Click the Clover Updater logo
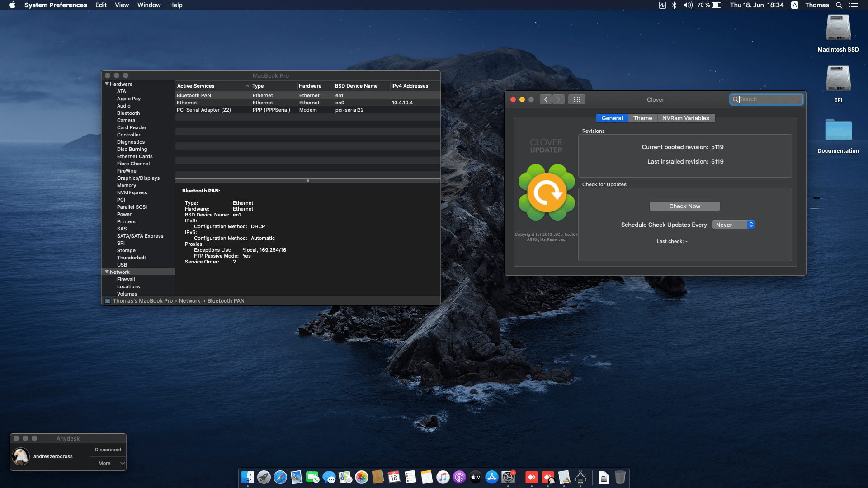868x488 pixels. click(x=547, y=192)
